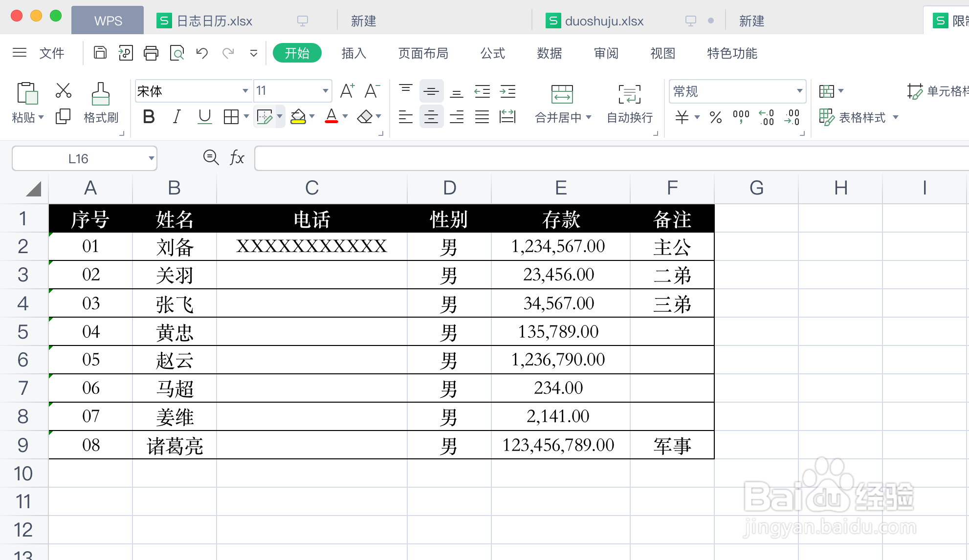This screenshot has width=969, height=560.
Task: Click the Print icon
Action: tap(151, 53)
